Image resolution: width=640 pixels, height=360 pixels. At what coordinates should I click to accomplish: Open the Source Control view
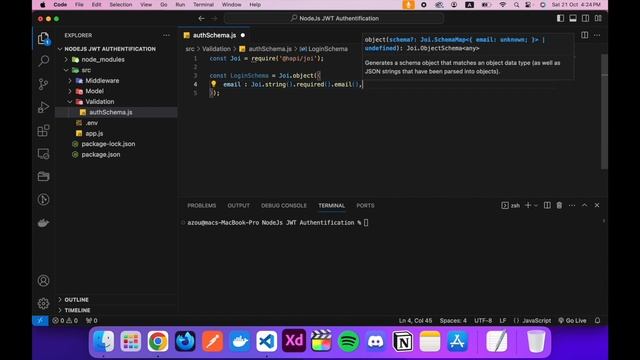point(43,84)
